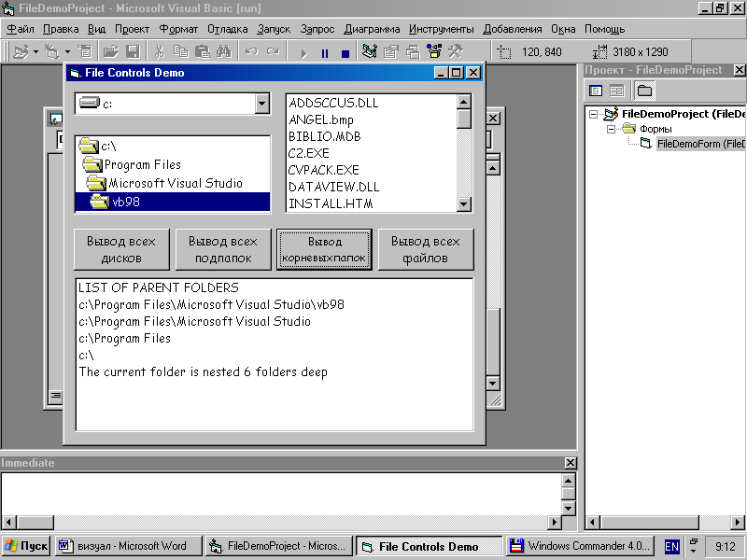Click the Undo arrow icon

251,51
